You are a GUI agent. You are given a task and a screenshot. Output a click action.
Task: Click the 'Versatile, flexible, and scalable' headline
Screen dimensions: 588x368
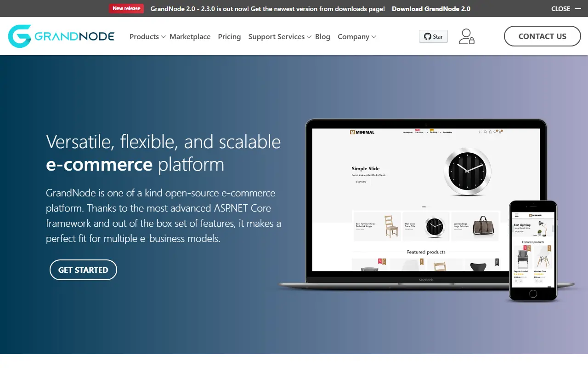(164, 141)
